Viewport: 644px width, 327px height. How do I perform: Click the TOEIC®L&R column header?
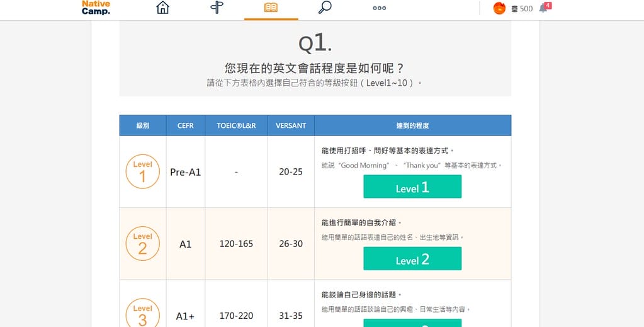point(236,125)
